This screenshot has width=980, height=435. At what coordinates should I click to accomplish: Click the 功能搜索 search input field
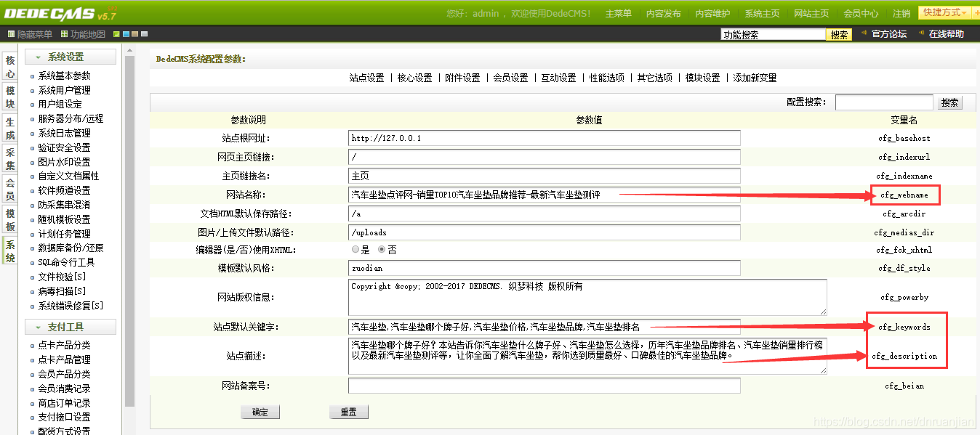[774, 35]
